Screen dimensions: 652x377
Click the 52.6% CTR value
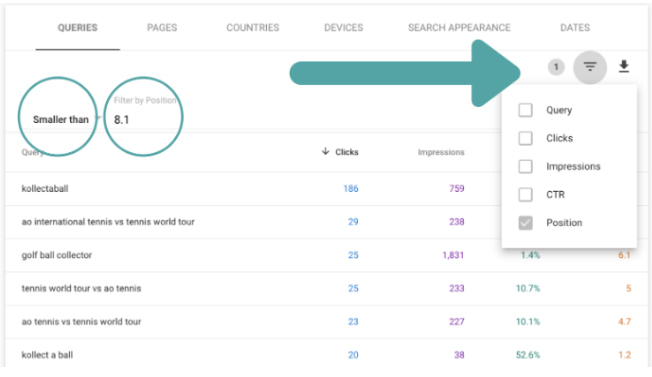click(x=528, y=355)
